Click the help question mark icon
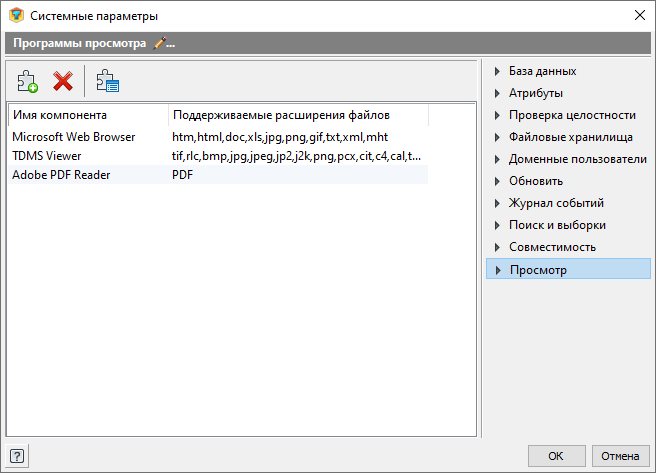 tap(17, 456)
